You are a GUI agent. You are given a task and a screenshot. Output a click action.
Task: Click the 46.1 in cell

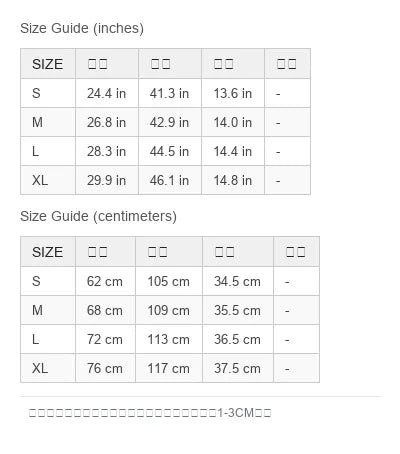point(170,180)
